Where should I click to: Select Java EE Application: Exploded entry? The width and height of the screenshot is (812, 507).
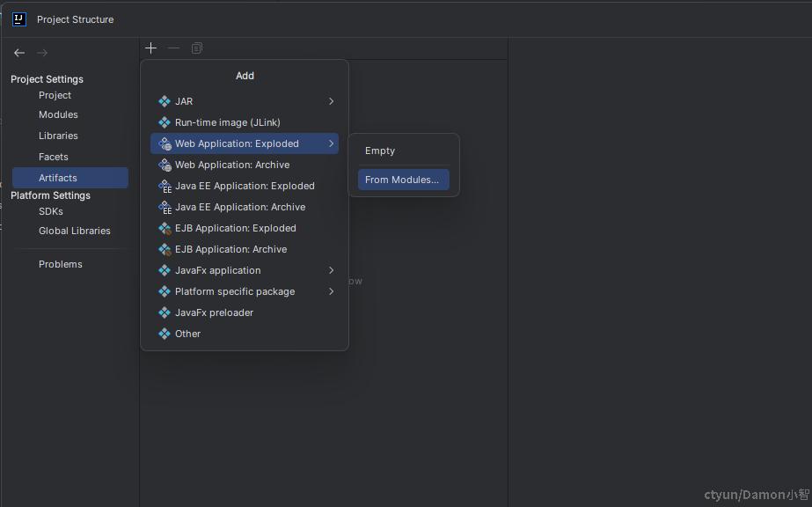[x=245, y=186]
